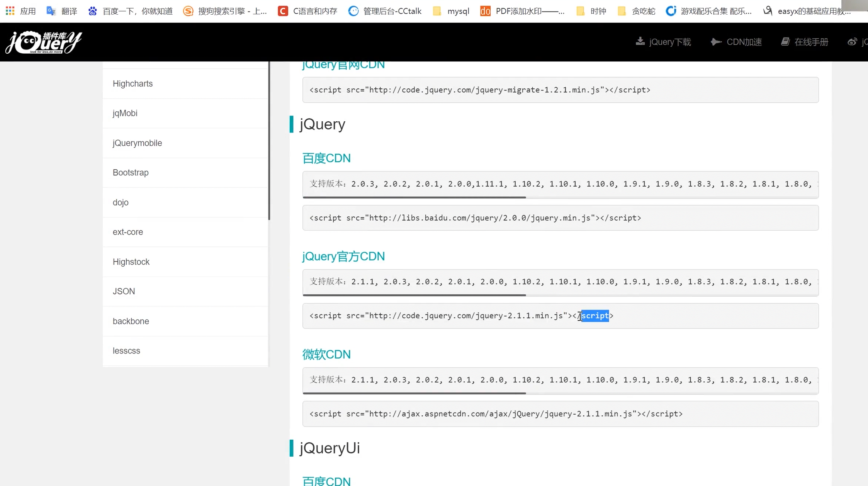Select dojo in the sidebar
The height and width of the screenshot is (486, 868).
[185, 202]
